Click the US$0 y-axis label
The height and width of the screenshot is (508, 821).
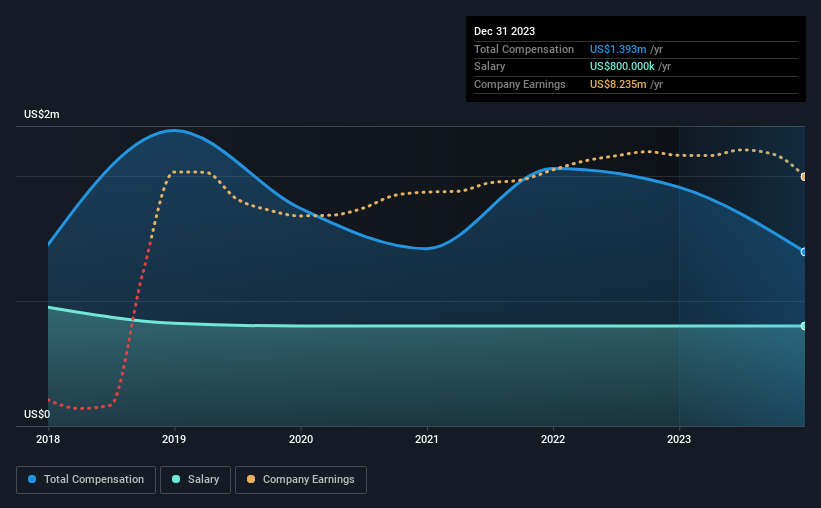(37, 414)
